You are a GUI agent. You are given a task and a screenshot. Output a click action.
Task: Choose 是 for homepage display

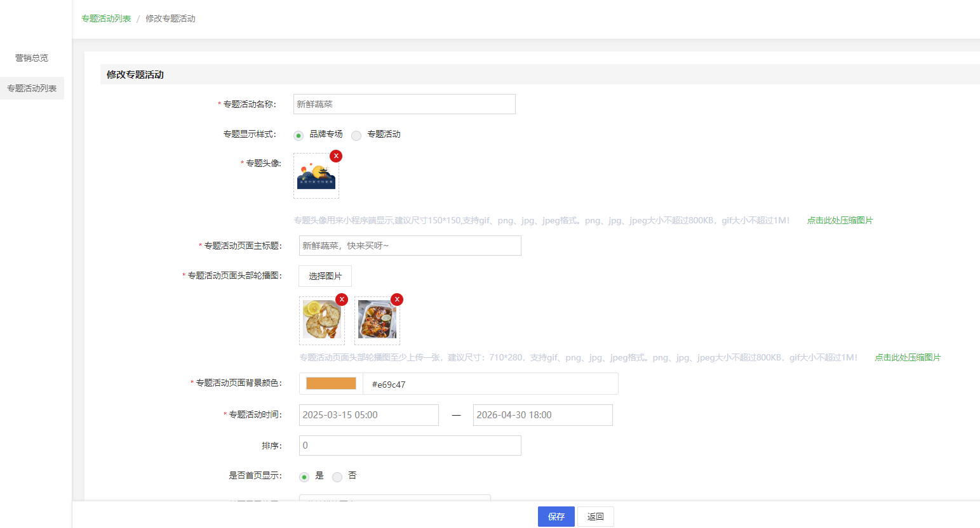pos(304,477)
